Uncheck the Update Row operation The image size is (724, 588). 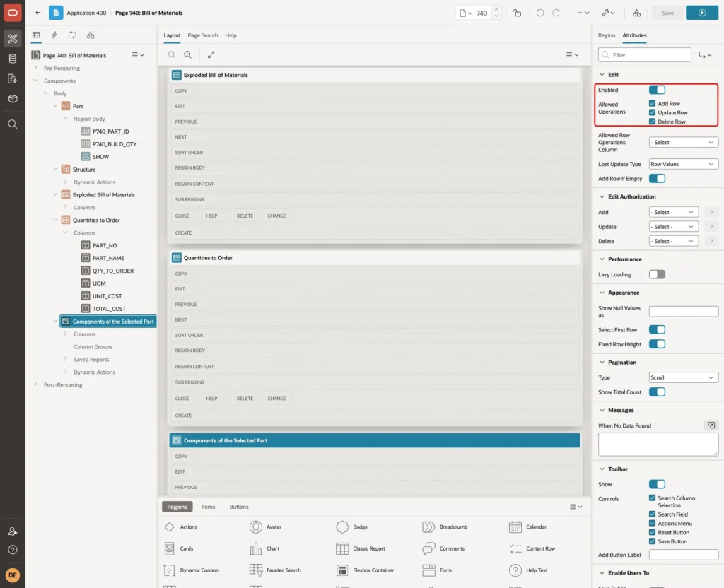click(x=652, y=112)
